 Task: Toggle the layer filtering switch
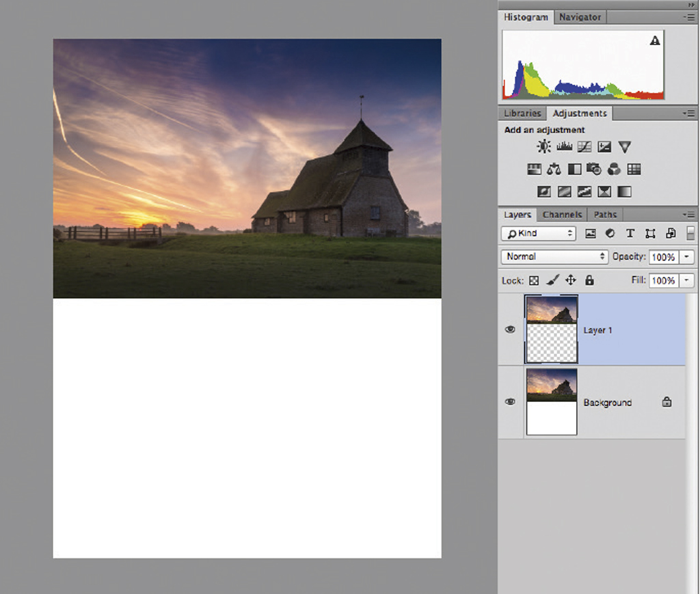(x=690, y=233)
